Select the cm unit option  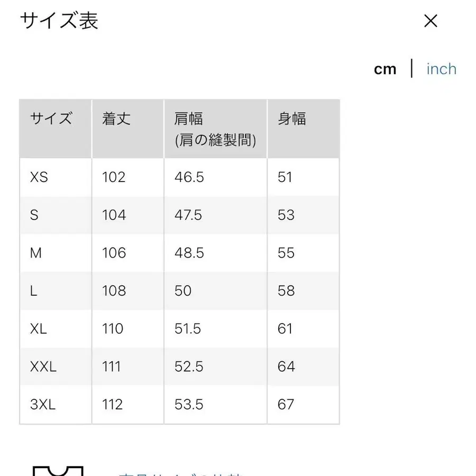point(386,69)
